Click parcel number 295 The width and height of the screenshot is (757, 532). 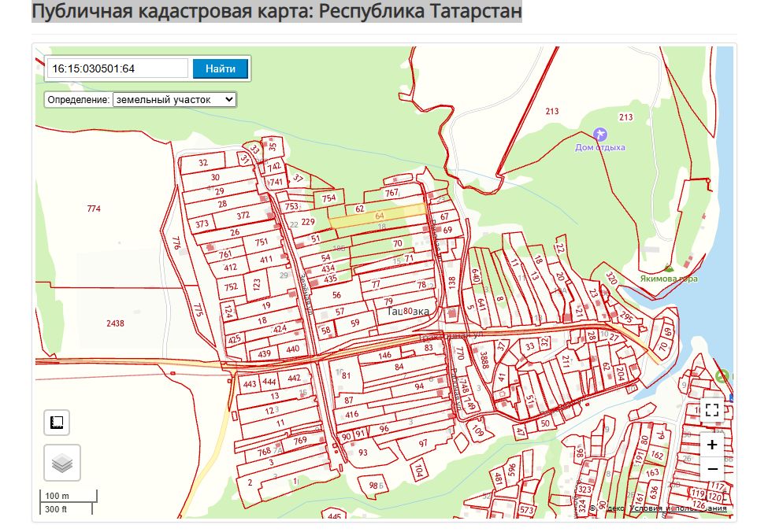(626, 317)
